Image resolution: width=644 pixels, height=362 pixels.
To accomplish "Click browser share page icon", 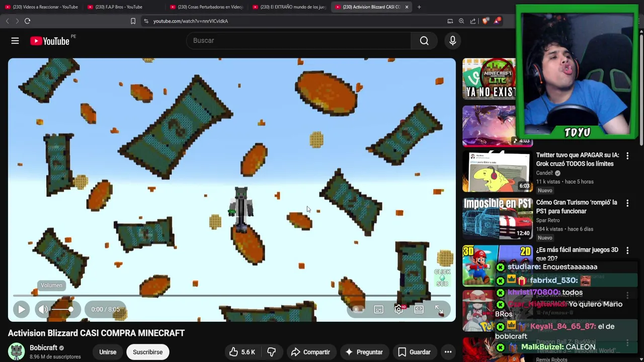I will click(473, 21).
